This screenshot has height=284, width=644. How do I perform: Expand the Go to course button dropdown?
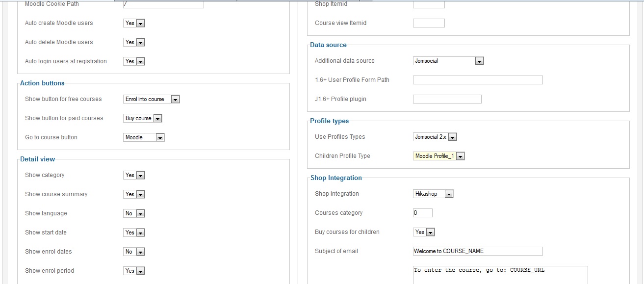pos(144,137)
